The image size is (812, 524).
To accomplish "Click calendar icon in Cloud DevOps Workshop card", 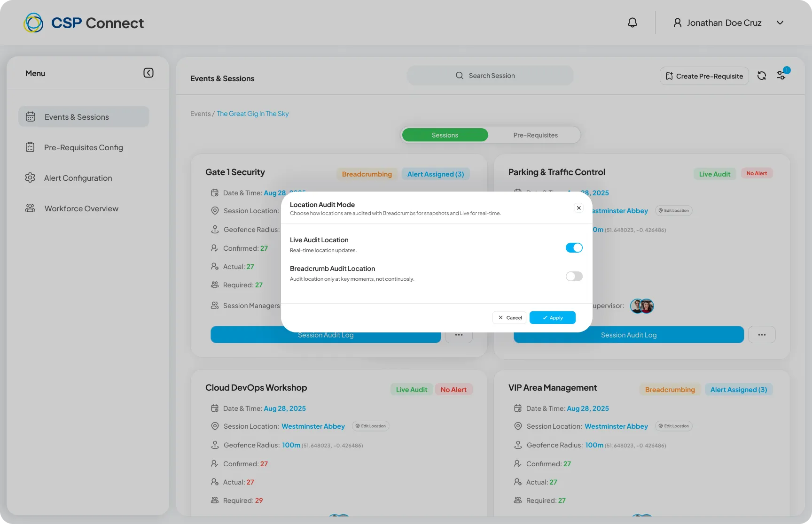I will (x=215, y=408).
